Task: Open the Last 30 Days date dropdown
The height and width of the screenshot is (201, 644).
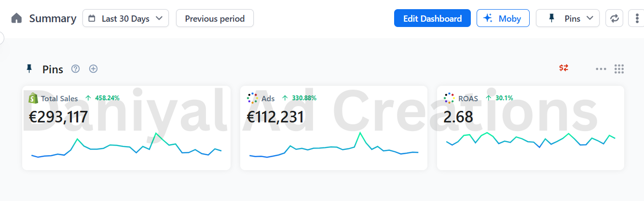Action: coord(125,18)
